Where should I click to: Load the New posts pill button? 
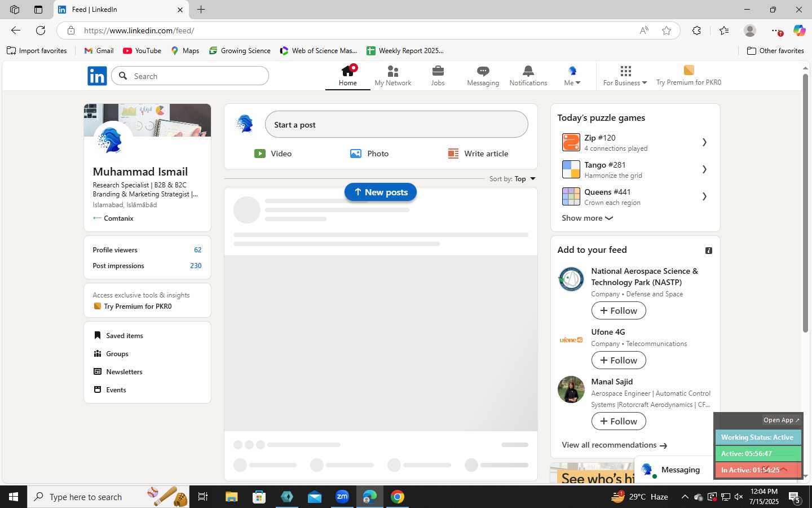(x=381, y=192)
